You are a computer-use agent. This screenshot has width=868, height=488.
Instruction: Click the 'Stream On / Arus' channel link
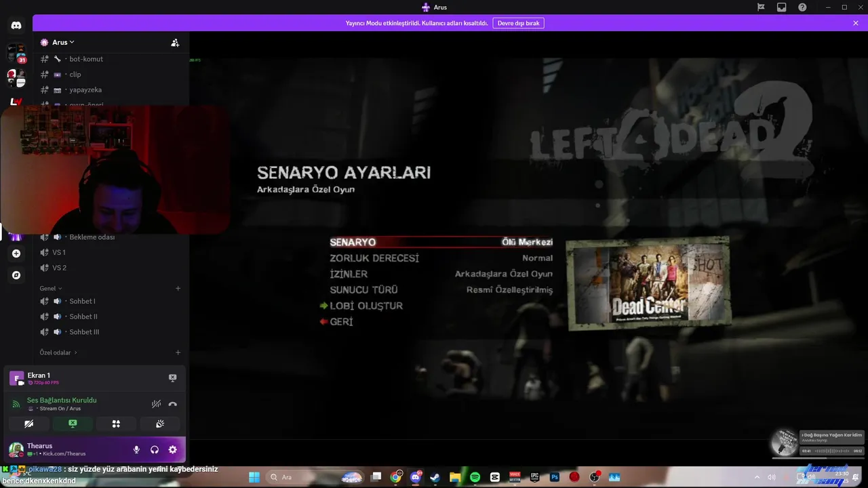(60, 409)
